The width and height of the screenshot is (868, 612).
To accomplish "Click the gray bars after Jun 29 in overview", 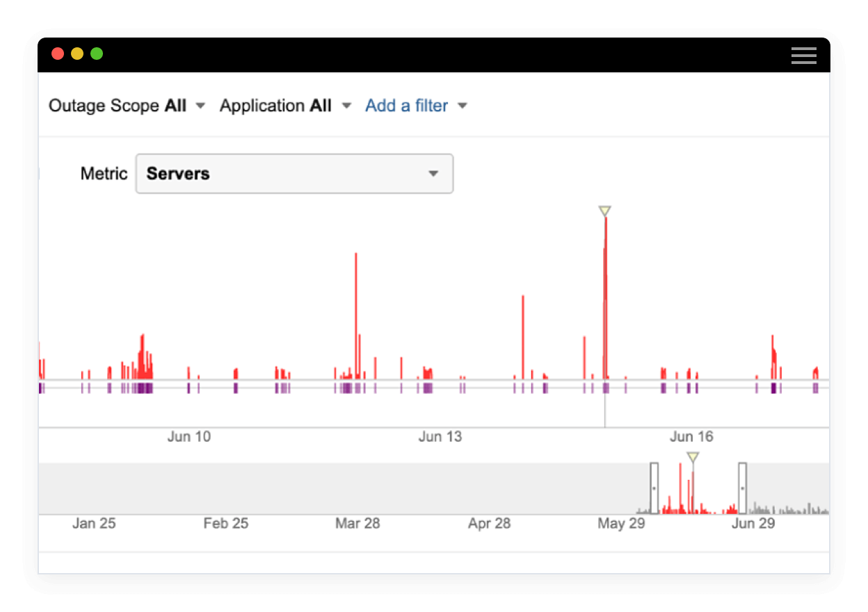I will (789, 510).
